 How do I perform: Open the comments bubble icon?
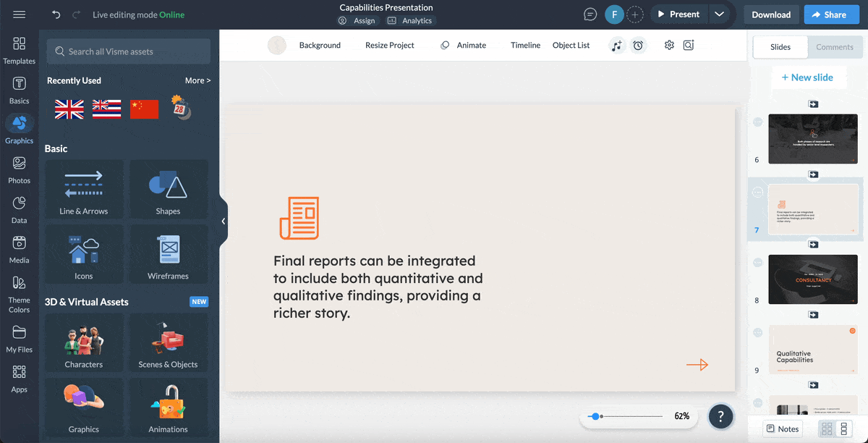point(590,14)
